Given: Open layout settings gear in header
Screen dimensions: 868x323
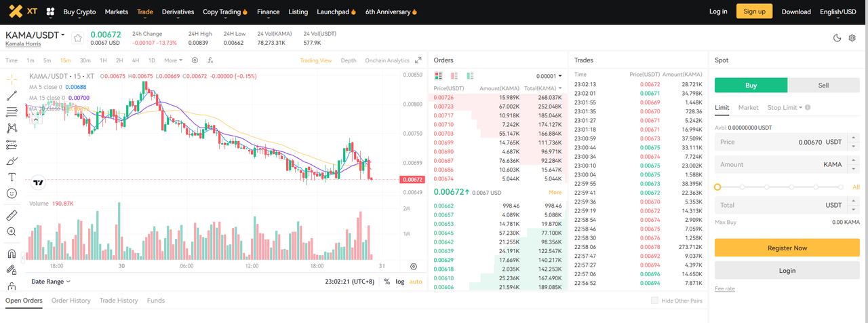Looking at the screenshot, I should pyautogui.click(x=852, y=38).
